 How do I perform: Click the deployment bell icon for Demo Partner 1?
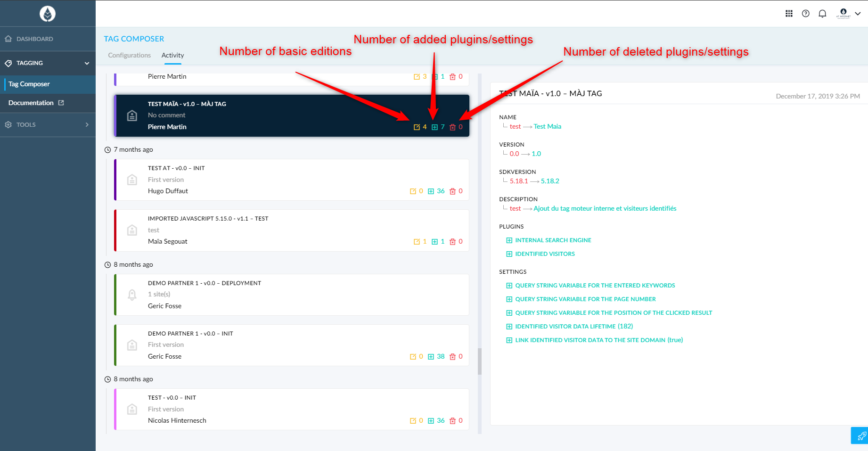(132, 295)
